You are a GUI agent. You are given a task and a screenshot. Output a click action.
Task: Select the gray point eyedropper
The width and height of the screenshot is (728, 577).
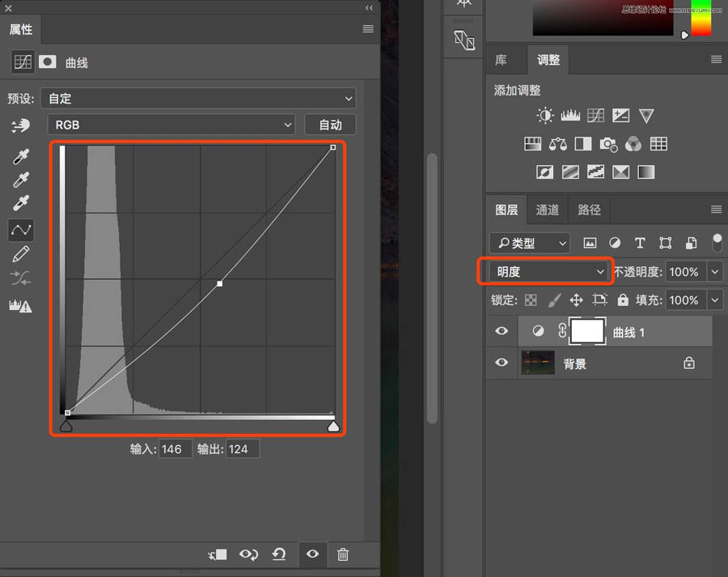[21, 180]
